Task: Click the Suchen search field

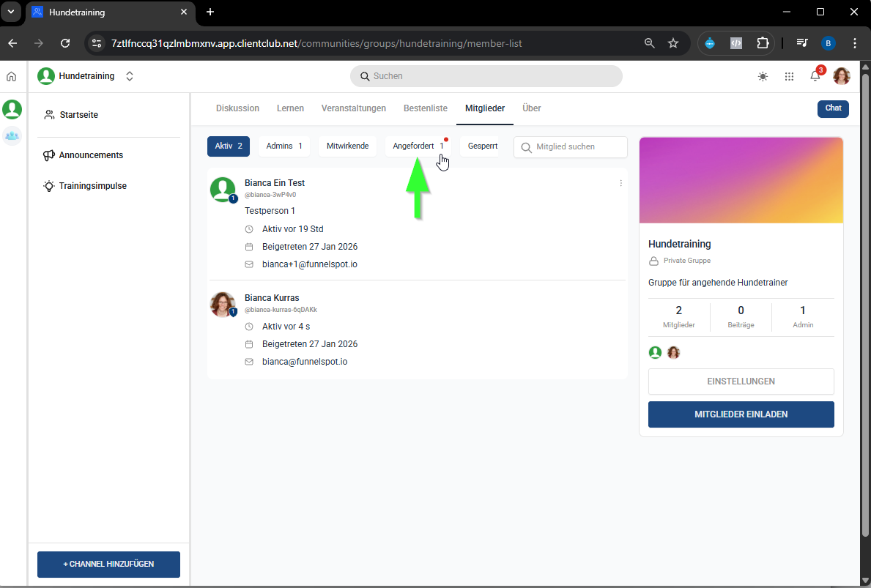Action: point(486,76)
